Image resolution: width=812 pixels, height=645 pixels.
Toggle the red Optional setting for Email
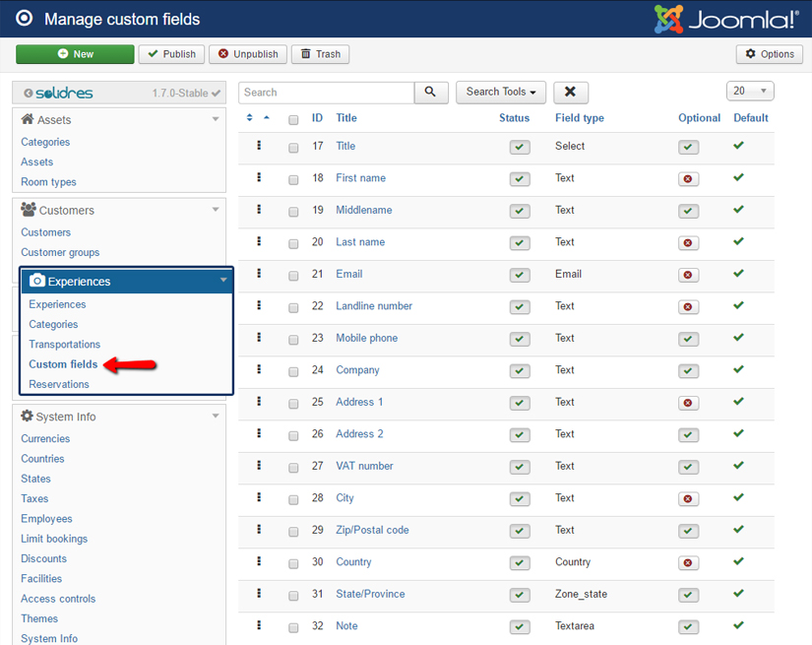688,275
